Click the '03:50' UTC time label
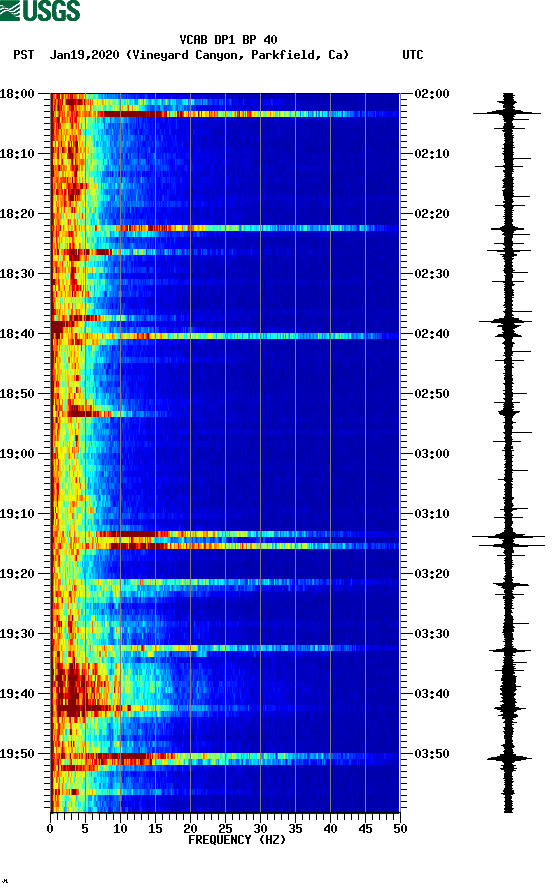552x892 pixels. click(x=432, y=754)
